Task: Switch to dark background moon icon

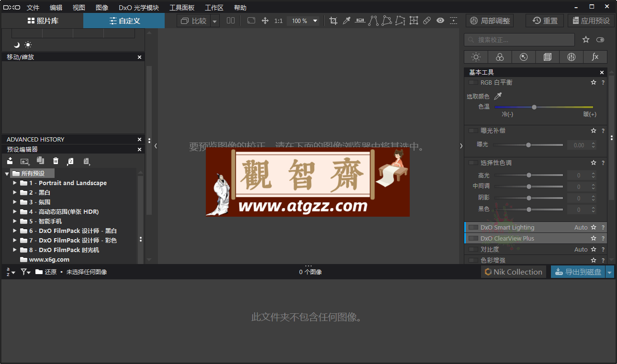Action: pyautogui.click(x=16, y=44)
